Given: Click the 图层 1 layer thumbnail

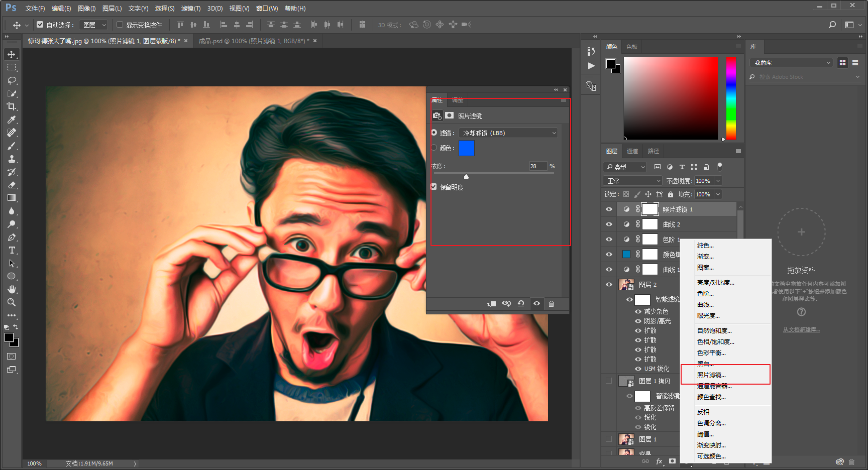Looking at the screenshot, I should coord(626,439).
